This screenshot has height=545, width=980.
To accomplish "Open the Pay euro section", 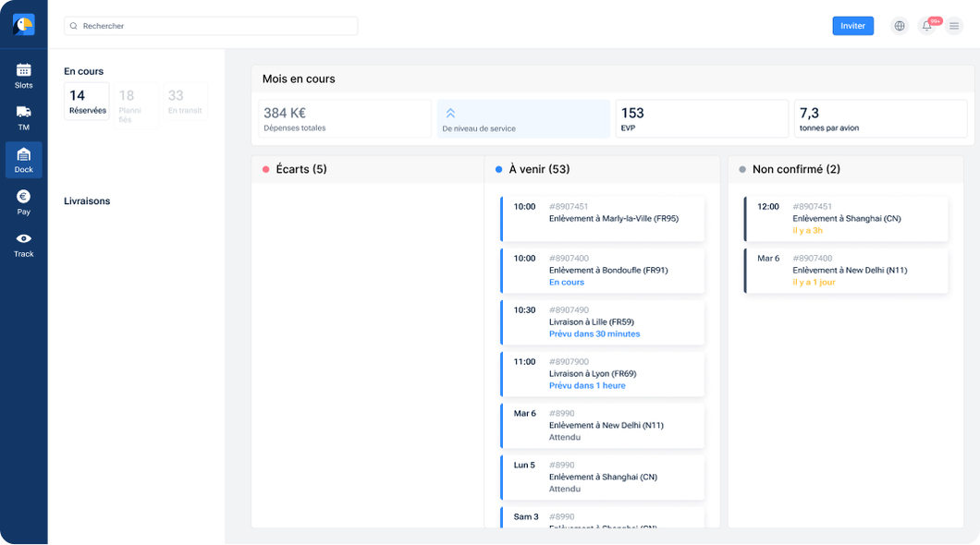I will tap(24, 203).
